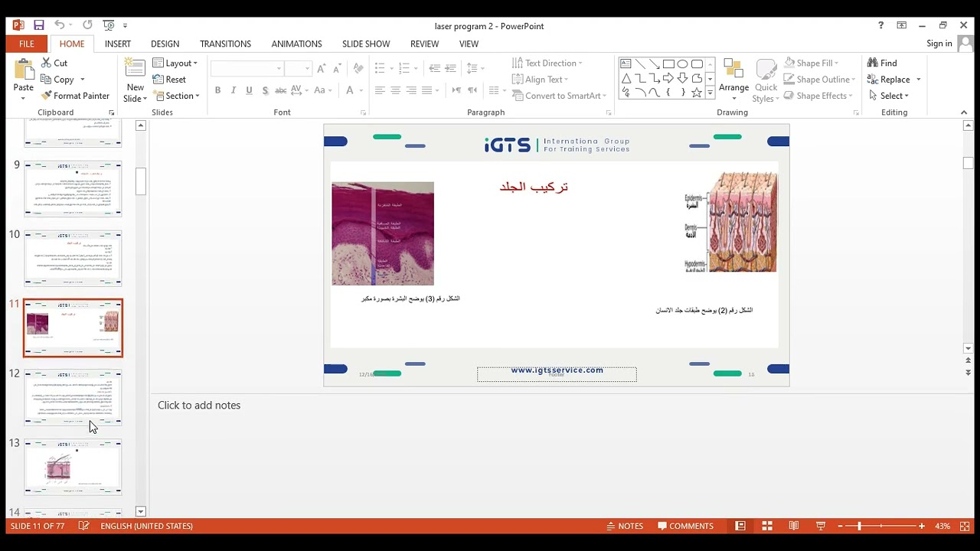Open the FILE tab
The width and height of the screenshot is (980, 551).
point(26,44)
